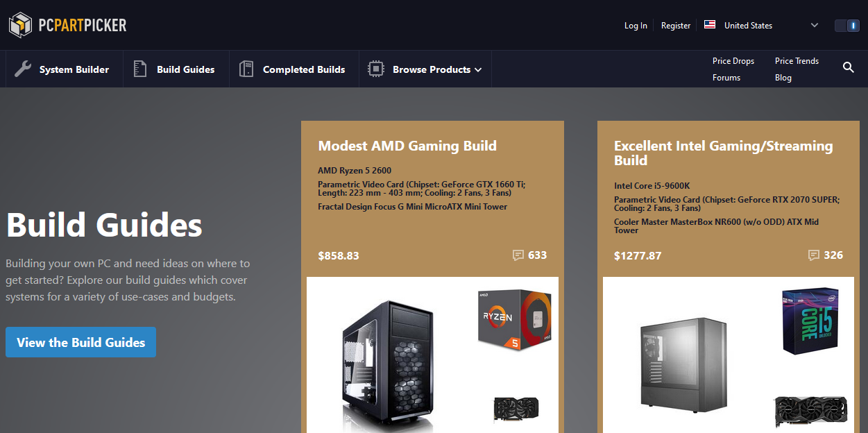Click the Build Guides document icon
The height and width of the screenshot is (433, 868).
pos(140,69)
